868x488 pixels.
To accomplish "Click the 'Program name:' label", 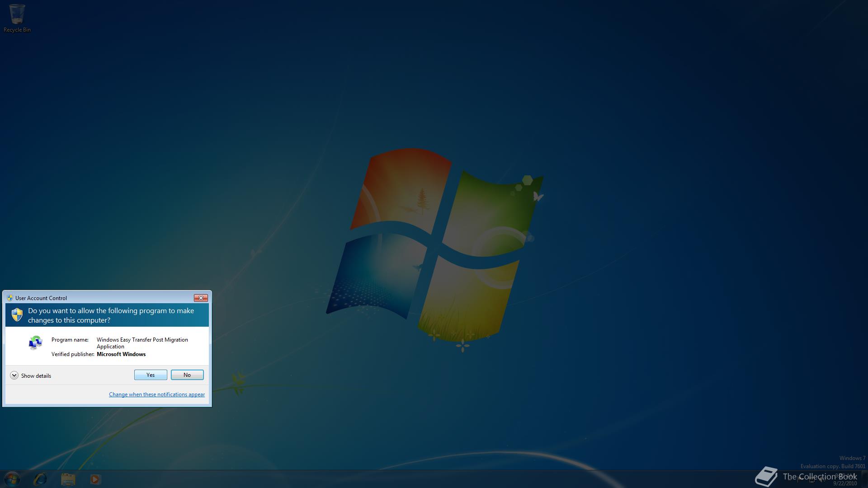I will (x=70, y=340).
